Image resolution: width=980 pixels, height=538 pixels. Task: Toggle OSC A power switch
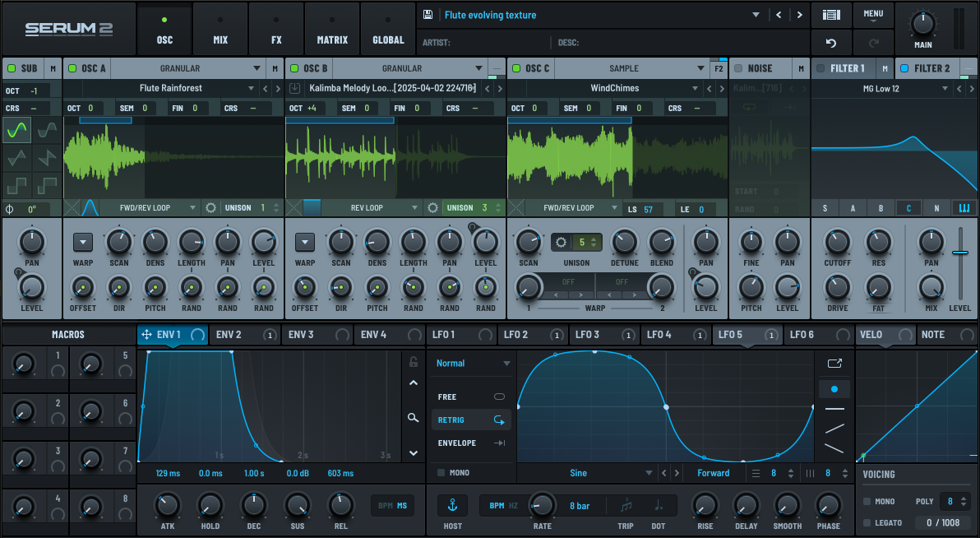click(72, 68)
